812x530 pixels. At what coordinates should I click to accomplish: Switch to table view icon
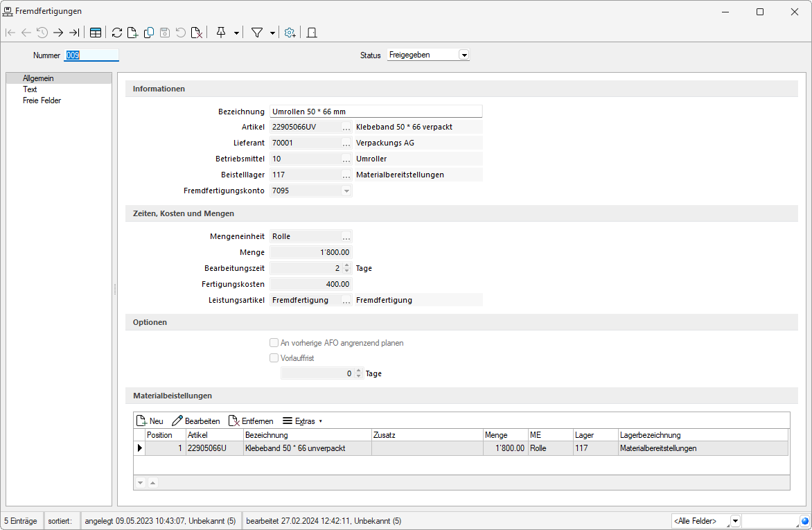pos(96,33)
